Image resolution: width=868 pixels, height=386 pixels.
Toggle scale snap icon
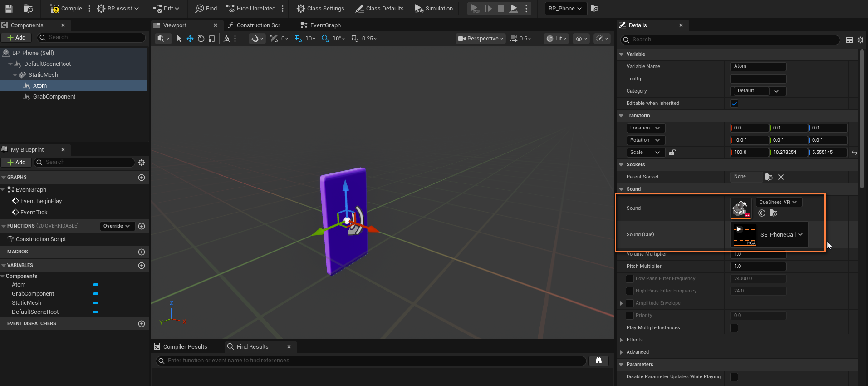[x=355, y=39]
